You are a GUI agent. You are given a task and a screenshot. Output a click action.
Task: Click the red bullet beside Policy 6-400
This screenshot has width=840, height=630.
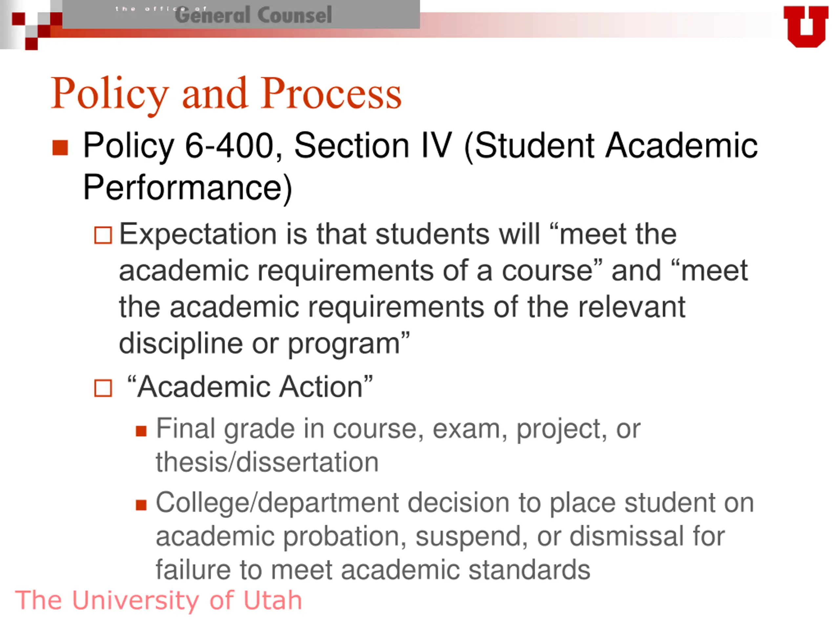pyautogui.click(x=60, y=148)
